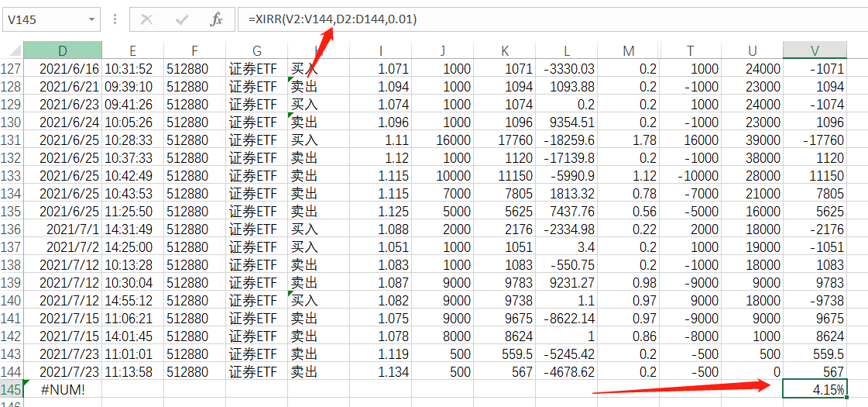868x407 pixels.
Task: Click cell with value -8622.14
Action: [567, 318]
